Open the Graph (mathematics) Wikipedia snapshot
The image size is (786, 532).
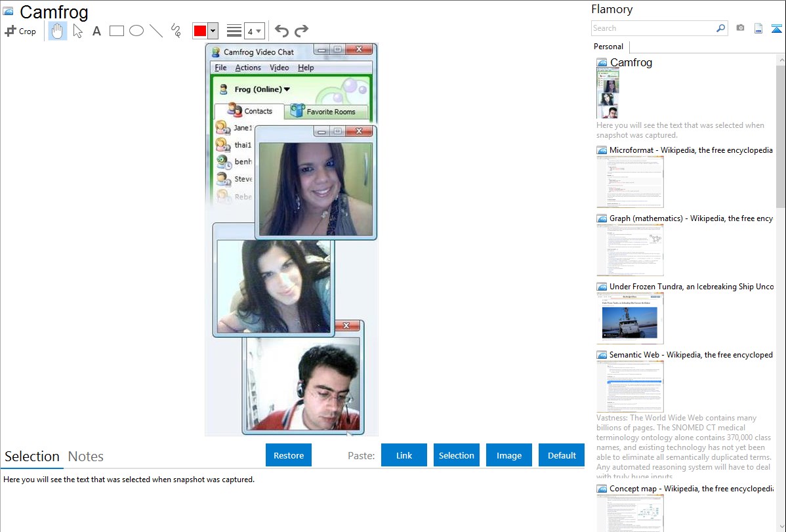tap(630, 250)
